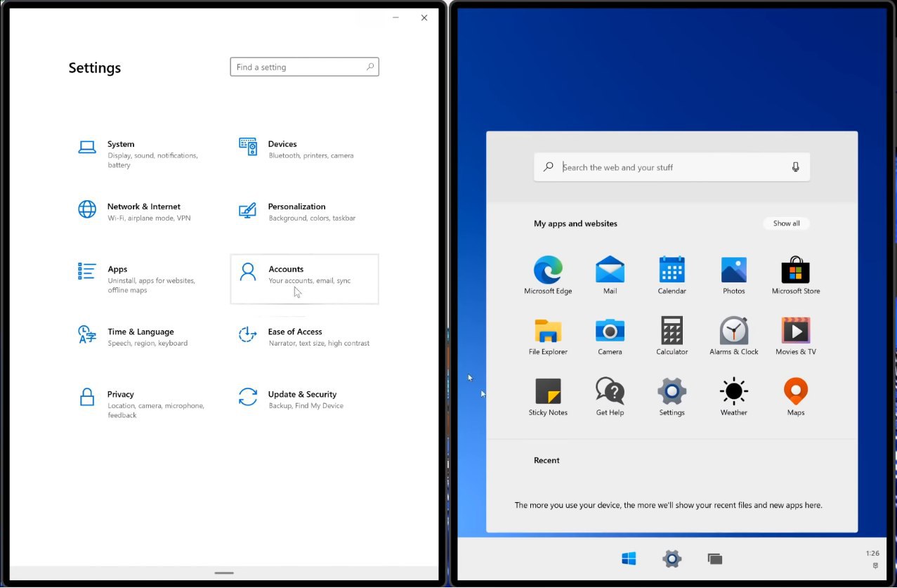Launch Settings app from launcher grid
This screenshot has width=897, height=588.
click(x=672, y=397)
